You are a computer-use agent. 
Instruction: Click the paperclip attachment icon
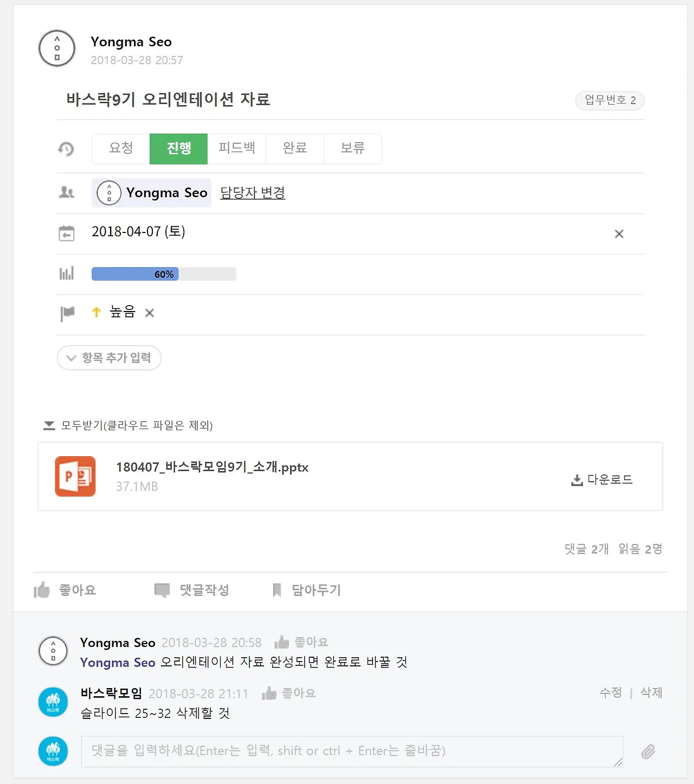point(648,751)
